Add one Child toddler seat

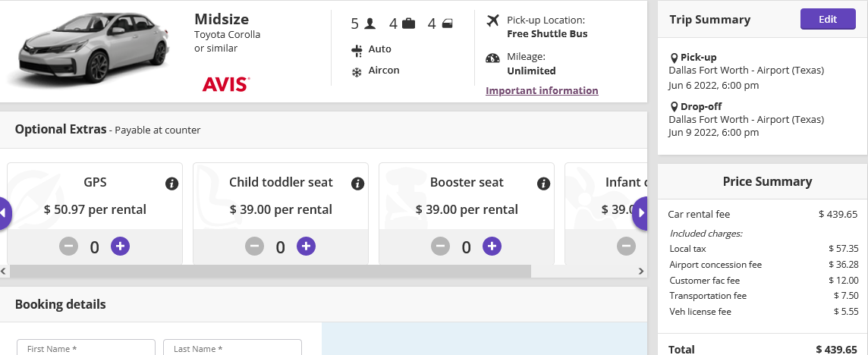point(306,246)
